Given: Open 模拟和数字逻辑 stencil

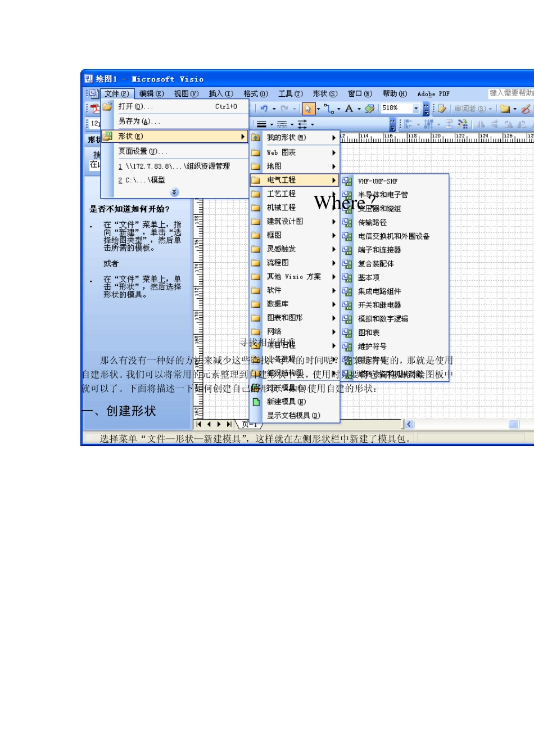Looking at the screenshot, I should [395, 318].
